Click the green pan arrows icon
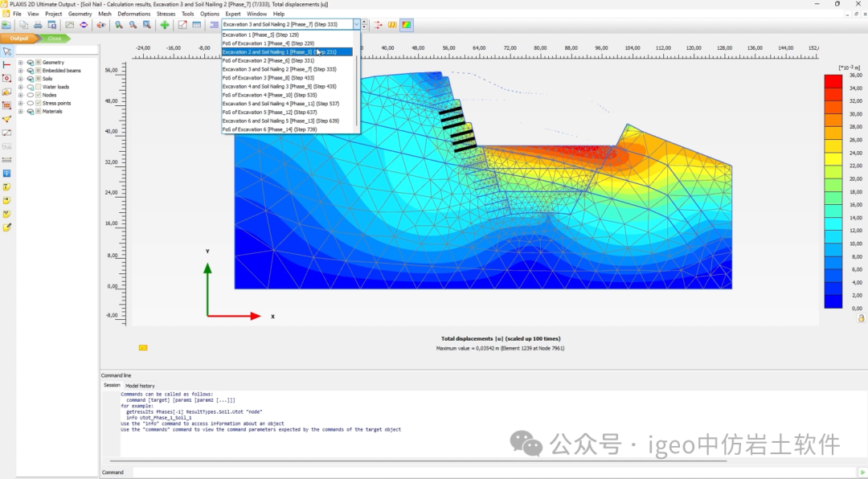 coord(165,25)
